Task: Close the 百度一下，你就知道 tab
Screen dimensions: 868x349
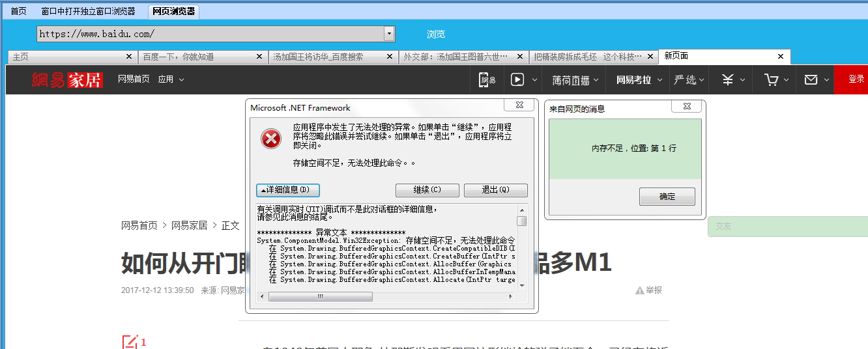Action: tap(259, 57)
